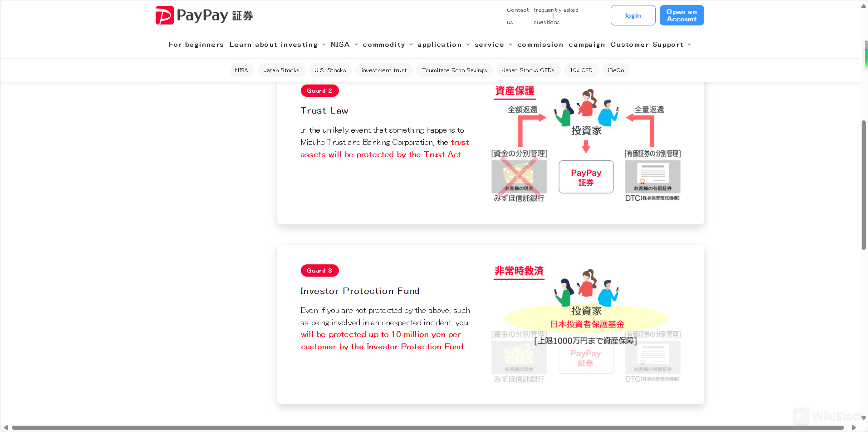Click the login button
Screen dimensions: 868x432
[633, 15]
